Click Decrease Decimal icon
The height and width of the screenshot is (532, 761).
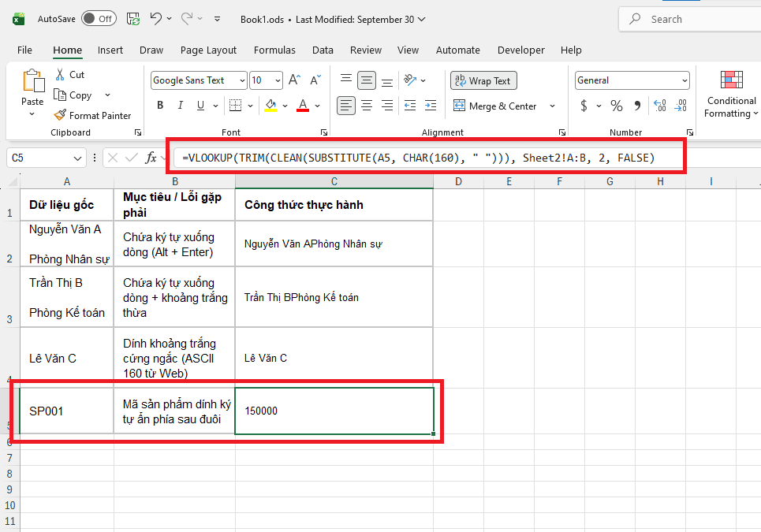681,106
